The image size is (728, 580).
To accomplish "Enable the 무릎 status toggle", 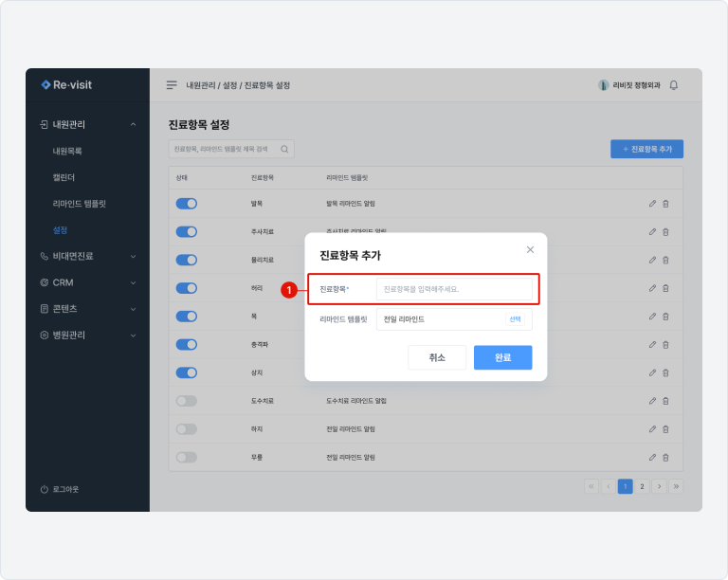I will click(x=187, y=458).
